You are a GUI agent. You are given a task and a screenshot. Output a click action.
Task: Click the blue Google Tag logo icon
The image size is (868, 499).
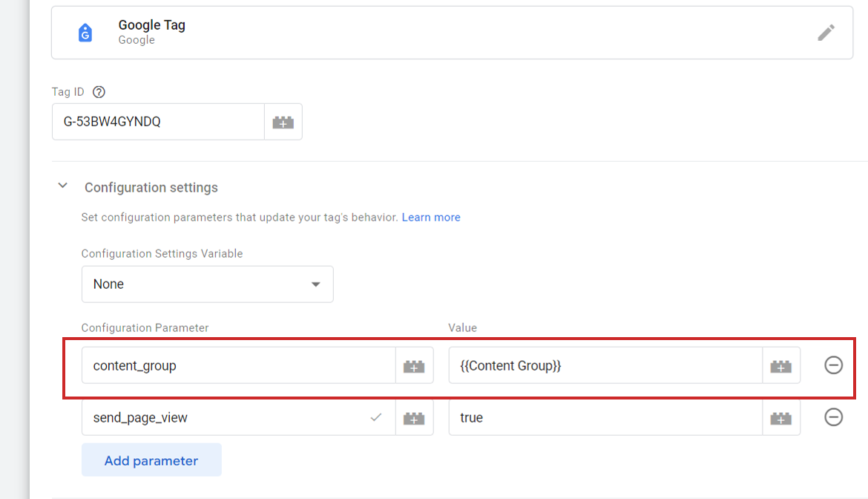coord(85,32)
